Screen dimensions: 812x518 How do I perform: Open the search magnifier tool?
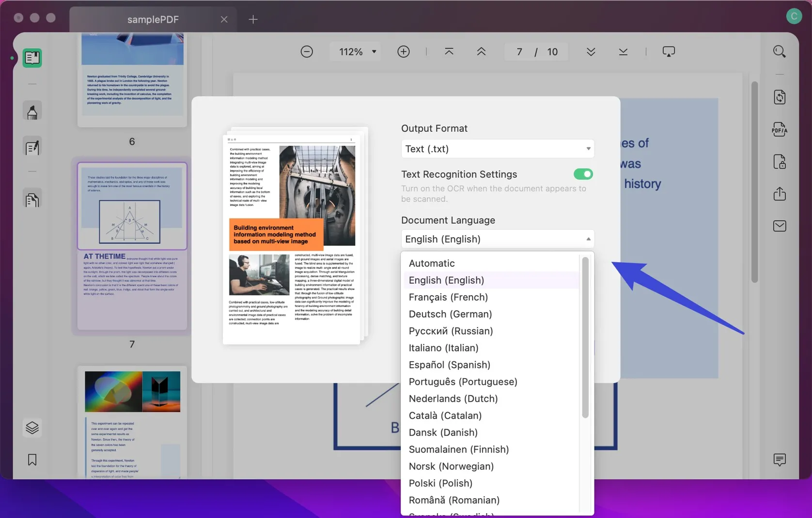[779, 52]
